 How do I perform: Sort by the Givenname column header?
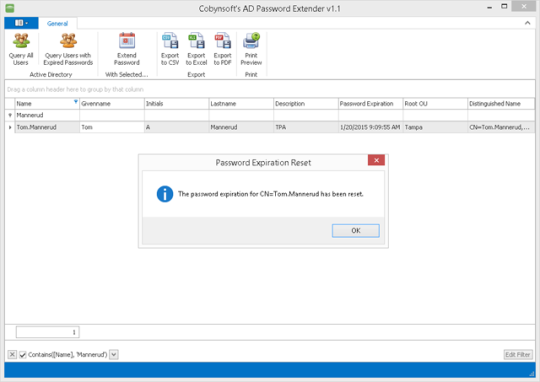(x=112, y=104)
